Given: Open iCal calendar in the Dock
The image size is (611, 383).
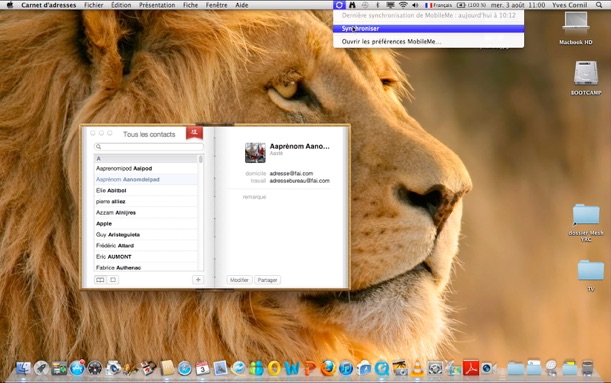Looking at the screenshot, I should coord(203,368).
